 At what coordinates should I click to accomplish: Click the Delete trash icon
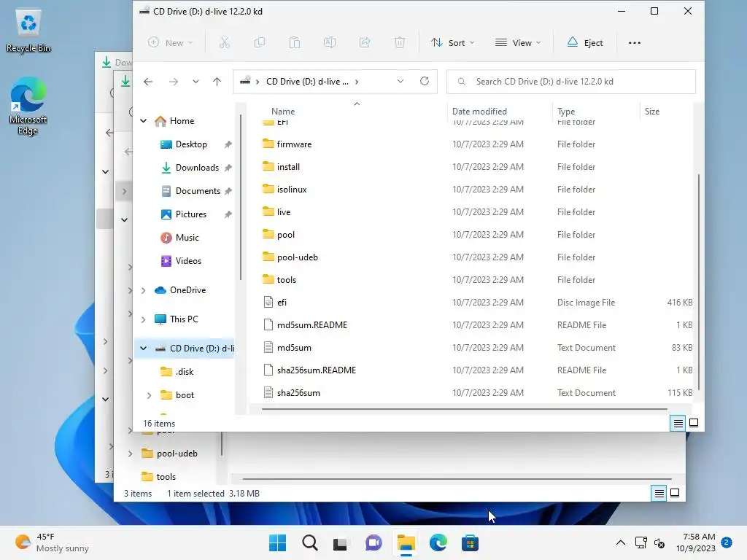[400, 43]
